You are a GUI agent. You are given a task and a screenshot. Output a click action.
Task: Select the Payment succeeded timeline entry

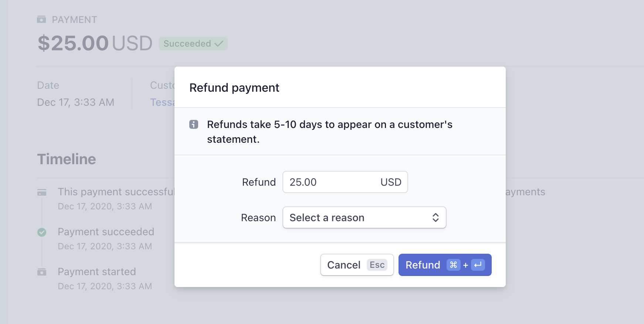[106, 232]
